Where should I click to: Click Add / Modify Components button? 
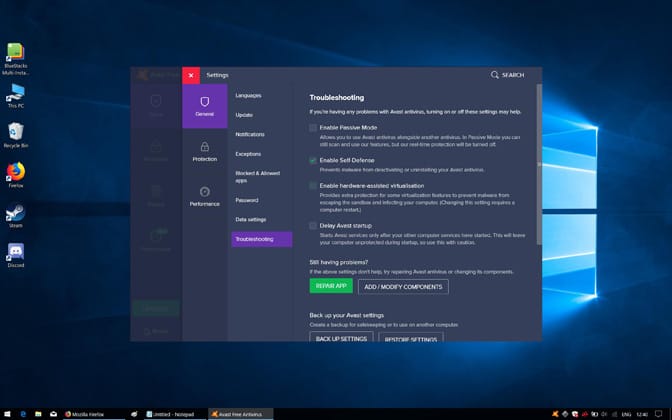403,287
